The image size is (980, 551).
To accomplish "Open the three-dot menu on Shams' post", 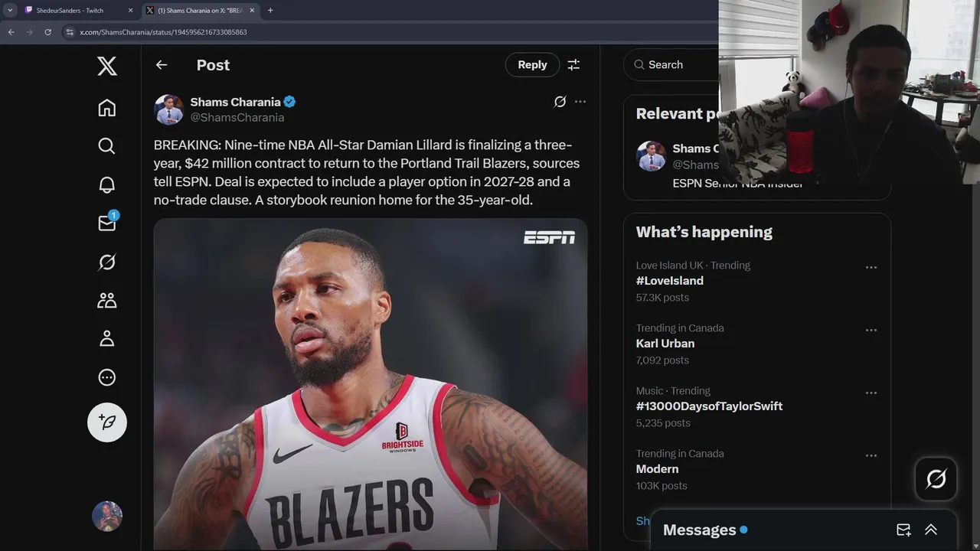I will (580, 102).
